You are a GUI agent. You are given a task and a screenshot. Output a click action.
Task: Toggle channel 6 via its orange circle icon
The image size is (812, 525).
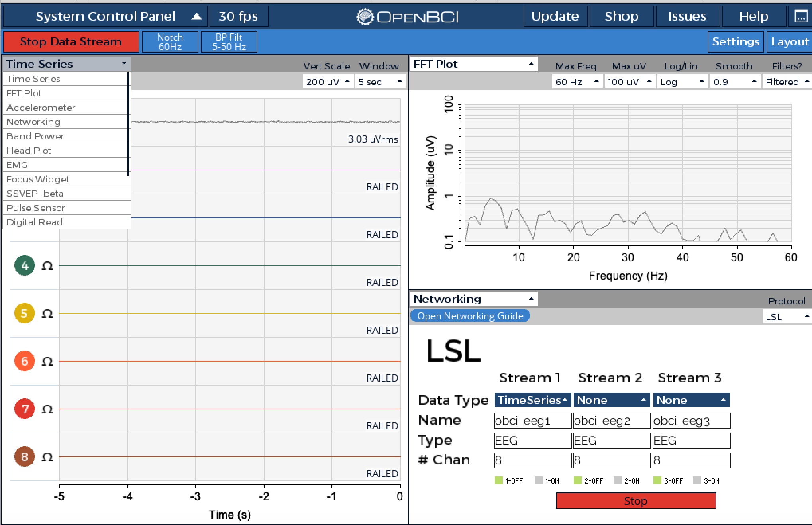pos(25,361)
